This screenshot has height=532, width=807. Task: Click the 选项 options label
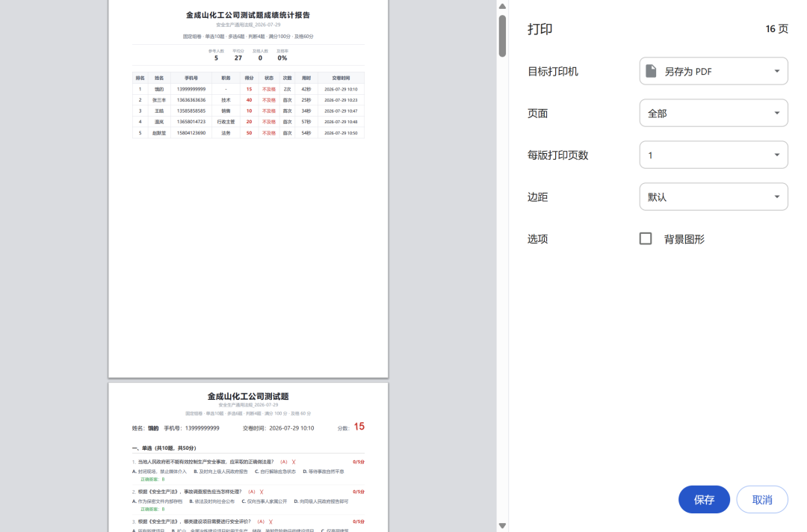tap(537, 239)
